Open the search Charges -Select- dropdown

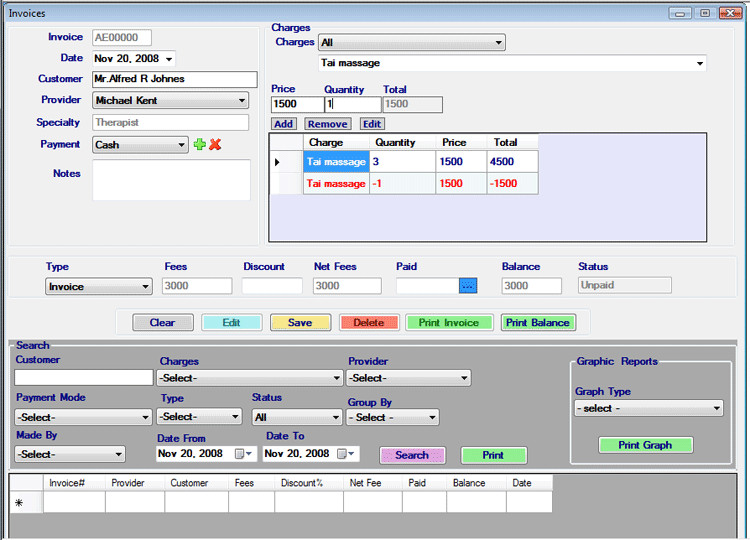[250, 378]
